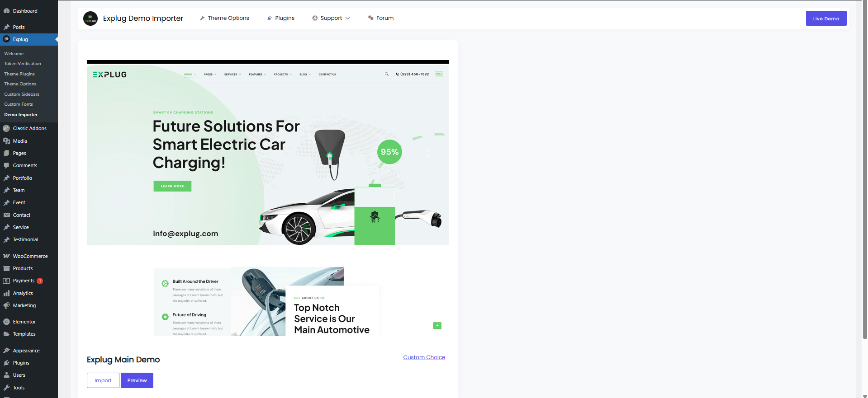The width and height of the screenshot is (868, 398).
Task: Click the WooCommerce icon in sidebar
Action: click(x=6, y=256)
